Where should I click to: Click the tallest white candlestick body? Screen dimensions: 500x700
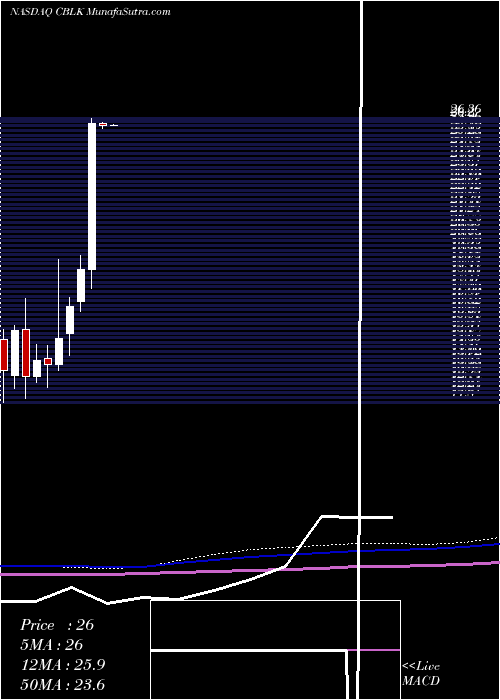[92, 196]
